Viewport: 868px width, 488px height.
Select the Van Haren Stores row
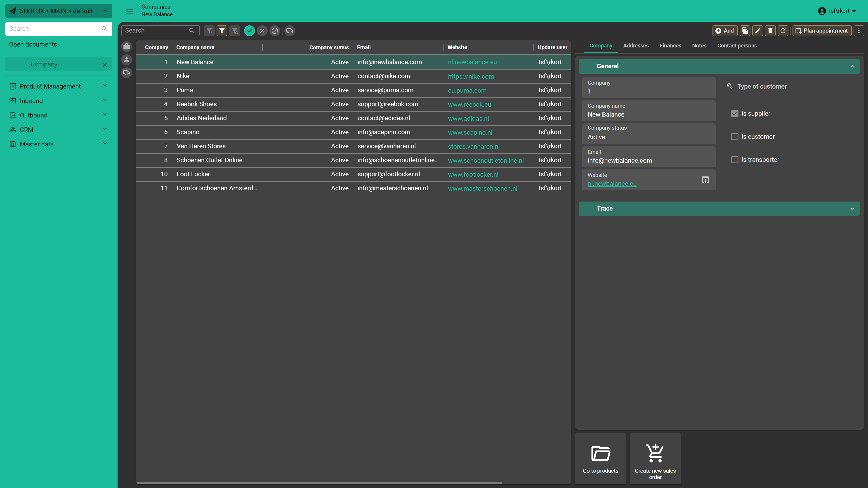point(353,146)
